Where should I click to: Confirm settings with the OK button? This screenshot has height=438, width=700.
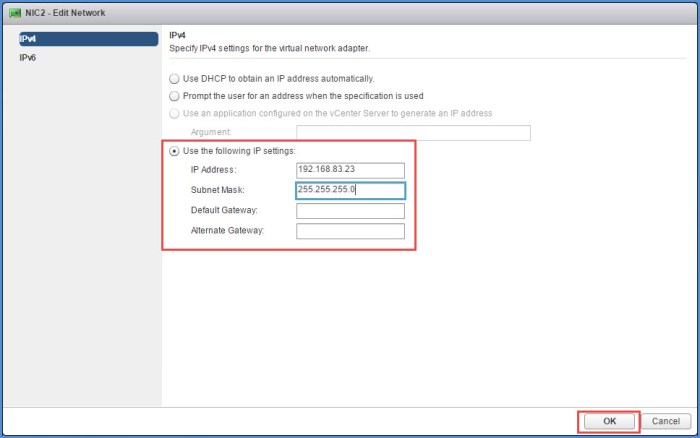(x=609, y=421)
